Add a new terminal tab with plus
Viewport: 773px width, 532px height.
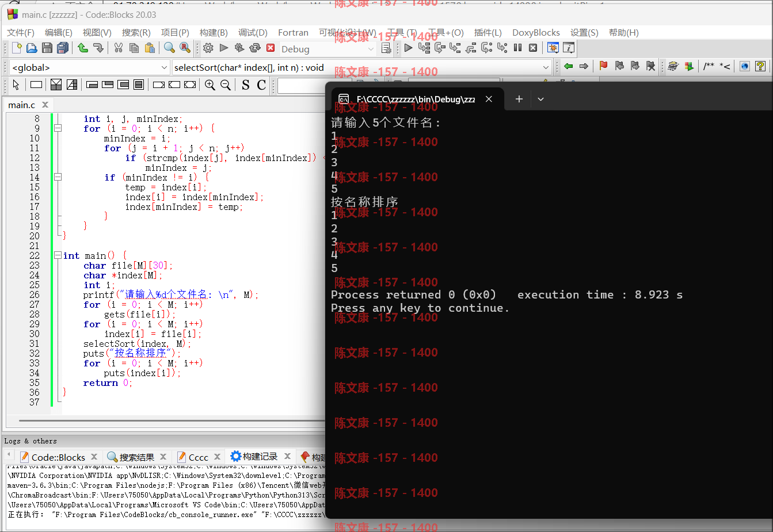(519, 99)
